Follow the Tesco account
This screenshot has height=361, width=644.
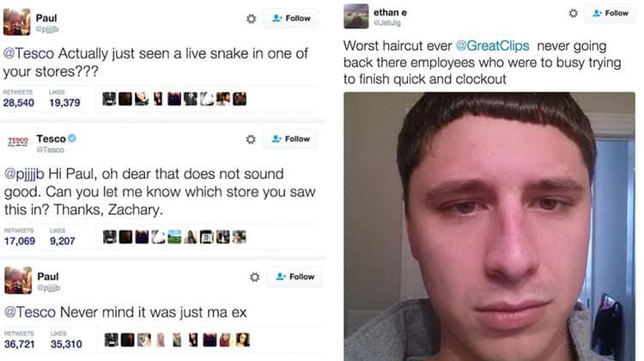290,139
